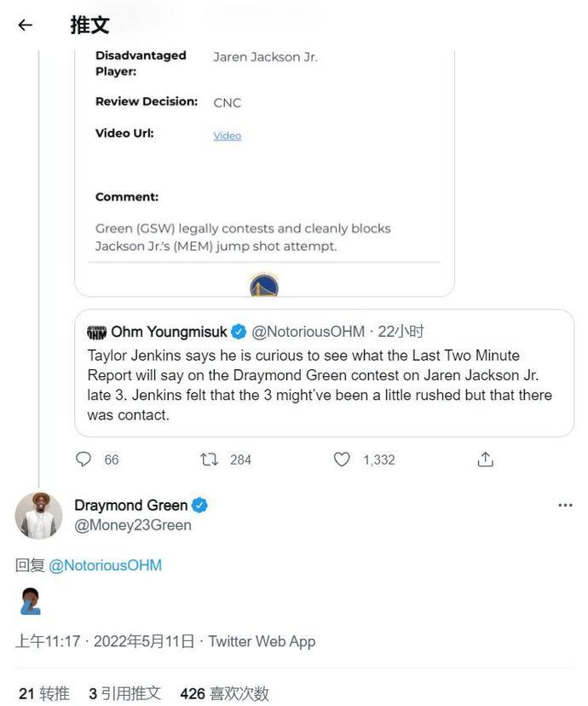
Task: Click the back arrow icon
Action: 25,25
